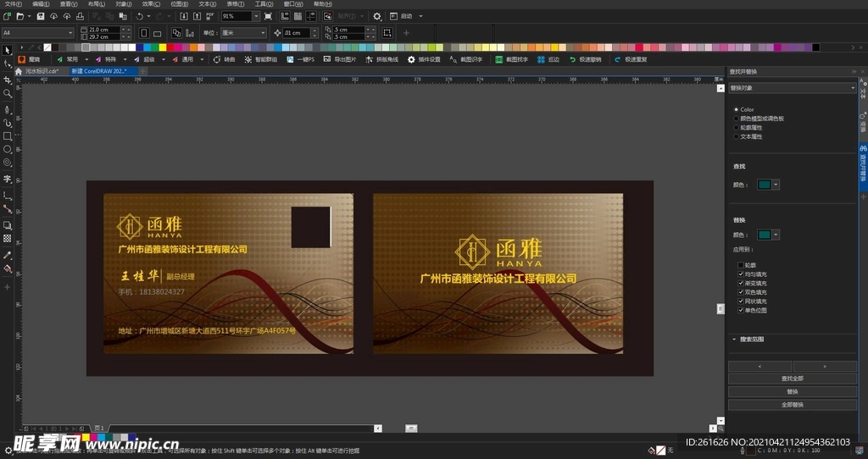Viewport: 868px width, 459px height.
Task: Click the Save icon in standard toolbar
Action: point(41,16)
